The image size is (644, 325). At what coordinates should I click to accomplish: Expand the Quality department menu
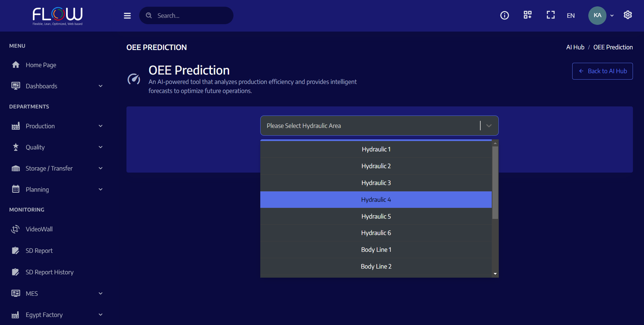coord(57,147)
